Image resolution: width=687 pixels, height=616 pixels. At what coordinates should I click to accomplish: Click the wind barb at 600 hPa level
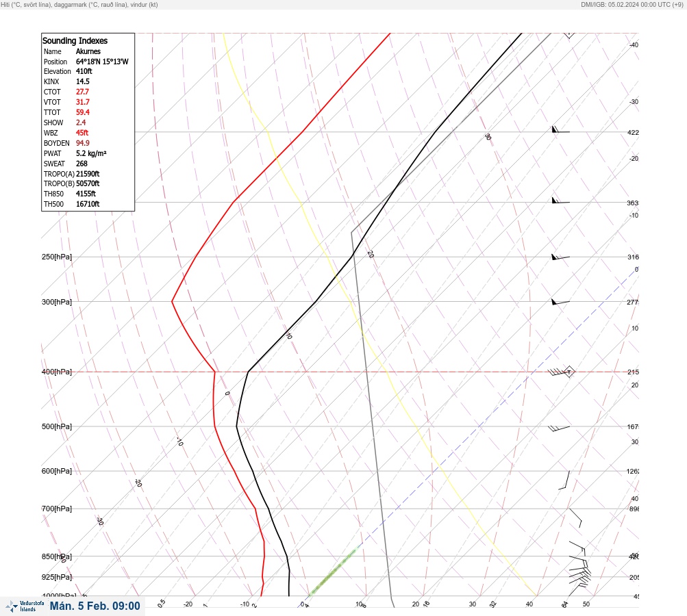(x=564, y=480)
